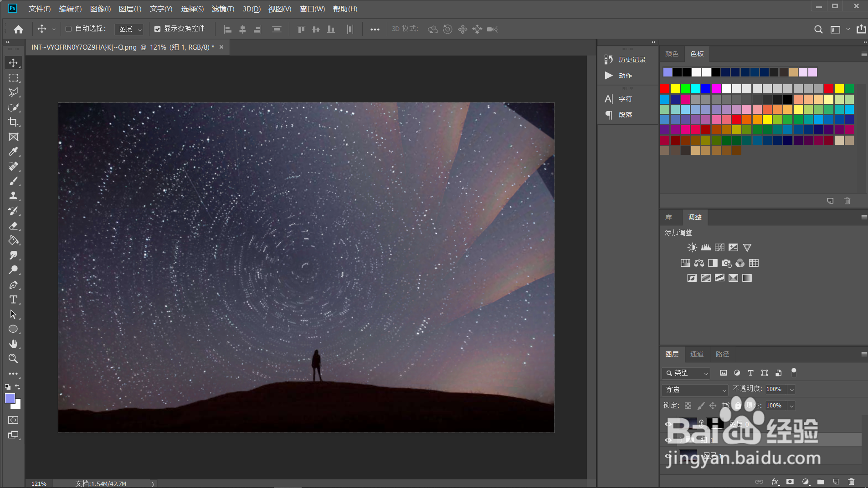This screenshot has height=488, width=868.
Task: Click the Share icon at top right
Action: tap(861, 29)
